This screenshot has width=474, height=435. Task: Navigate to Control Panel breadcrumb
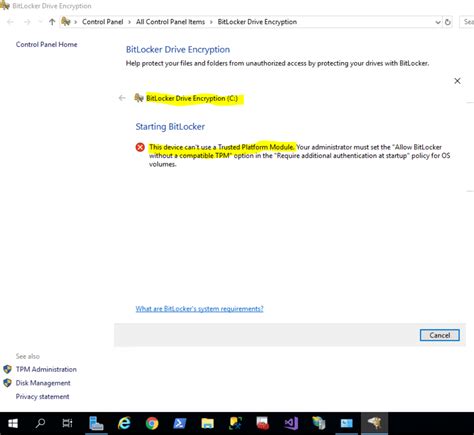(x=103, y=22)
